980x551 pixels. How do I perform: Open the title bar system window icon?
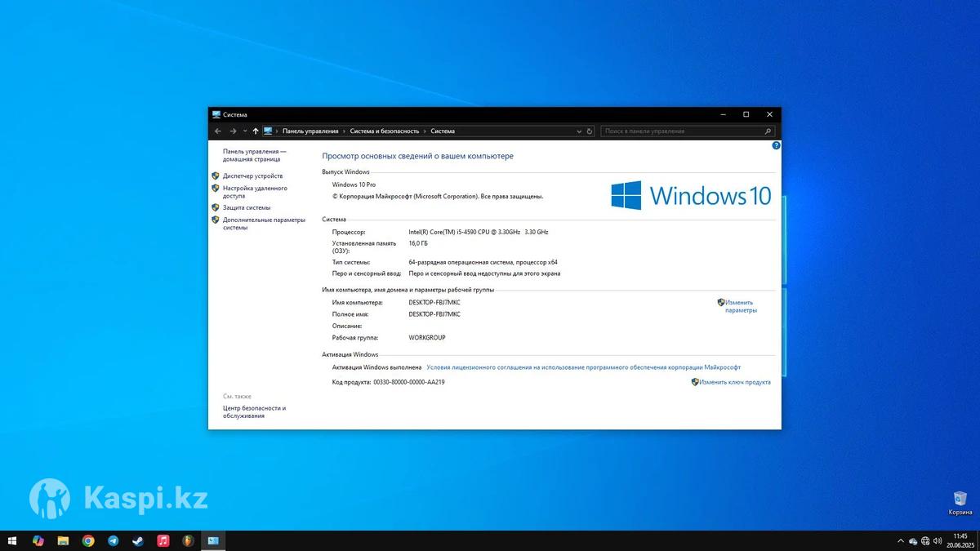point(216,114)
